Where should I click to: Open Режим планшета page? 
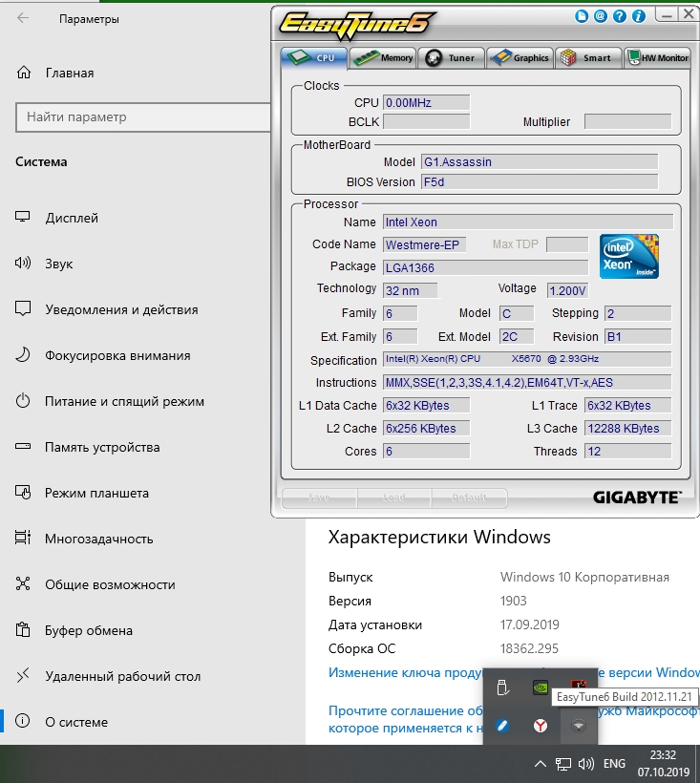point(96,494)
